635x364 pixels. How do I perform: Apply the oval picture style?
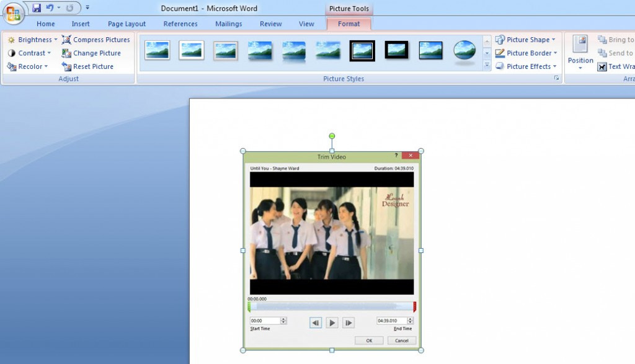tap(464, 51)
